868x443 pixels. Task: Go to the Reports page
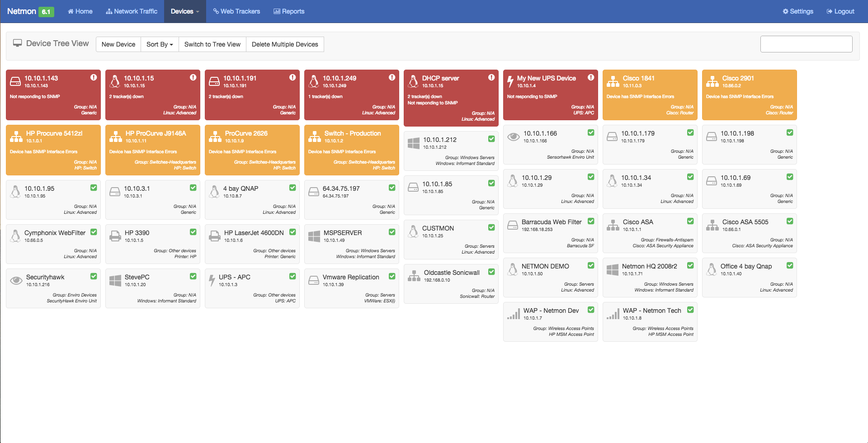[289, 11]
